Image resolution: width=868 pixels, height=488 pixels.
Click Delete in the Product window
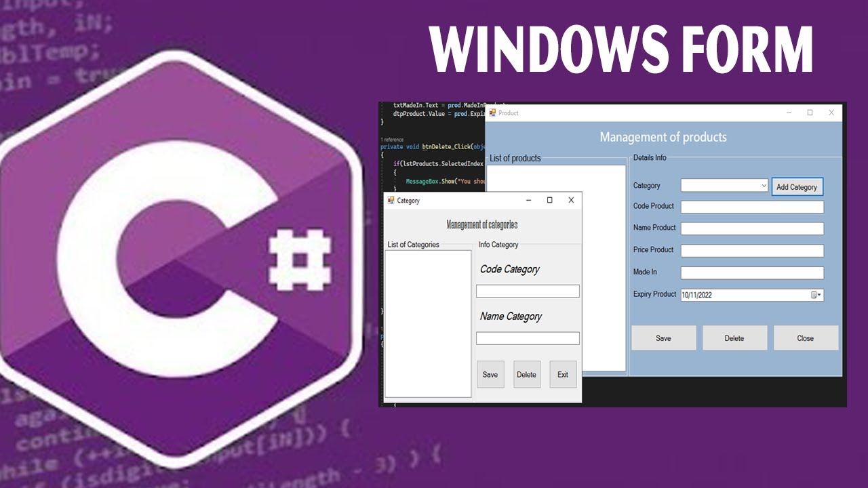click(734, 338)
